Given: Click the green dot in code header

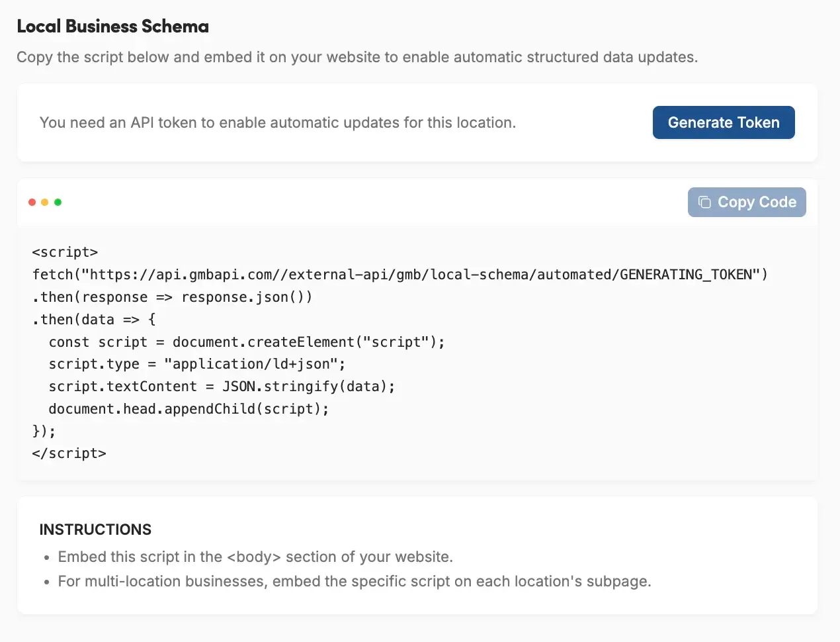Looking at the screenshot, I should (58, 202).
